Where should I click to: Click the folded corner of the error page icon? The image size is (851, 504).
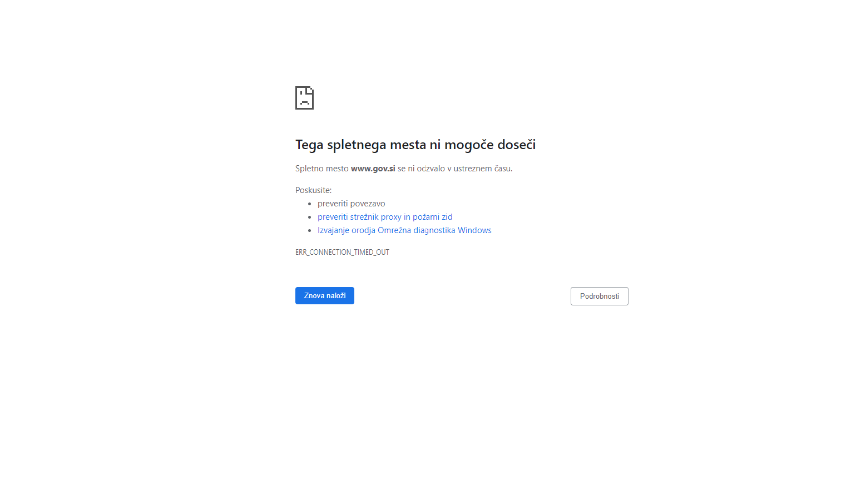point(310,90)
